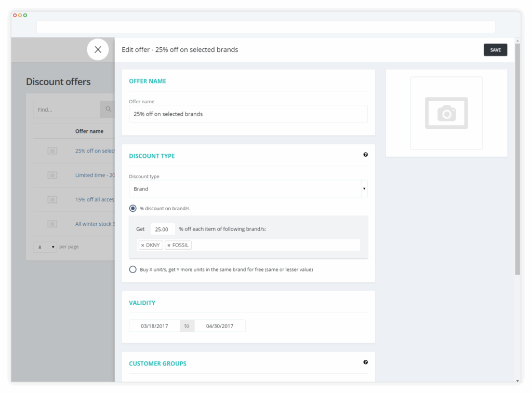Viewport: 532px width, 393px height.
Task: Remove the FOSSIL brand tag
Action: tap(169, 245)
